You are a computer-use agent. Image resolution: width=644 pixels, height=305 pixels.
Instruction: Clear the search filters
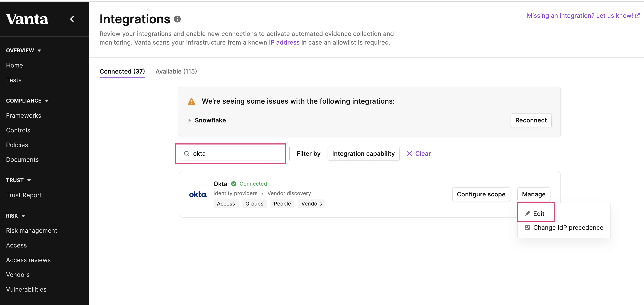coord(419,154)
